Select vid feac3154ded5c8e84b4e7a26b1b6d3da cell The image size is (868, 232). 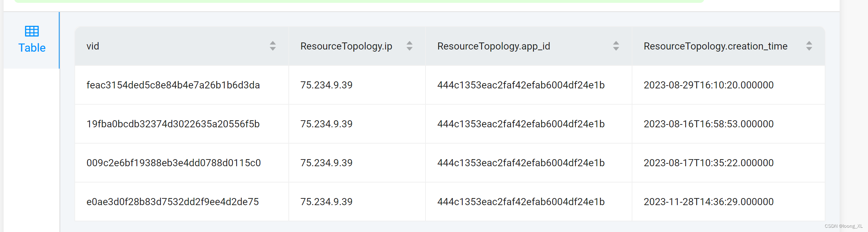[x=173, y=85]
